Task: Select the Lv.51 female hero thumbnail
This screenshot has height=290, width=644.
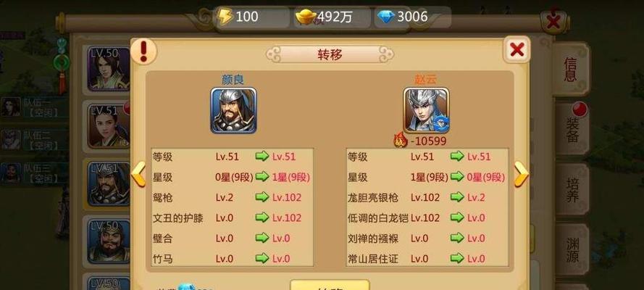Action: (x=109, y=126)
